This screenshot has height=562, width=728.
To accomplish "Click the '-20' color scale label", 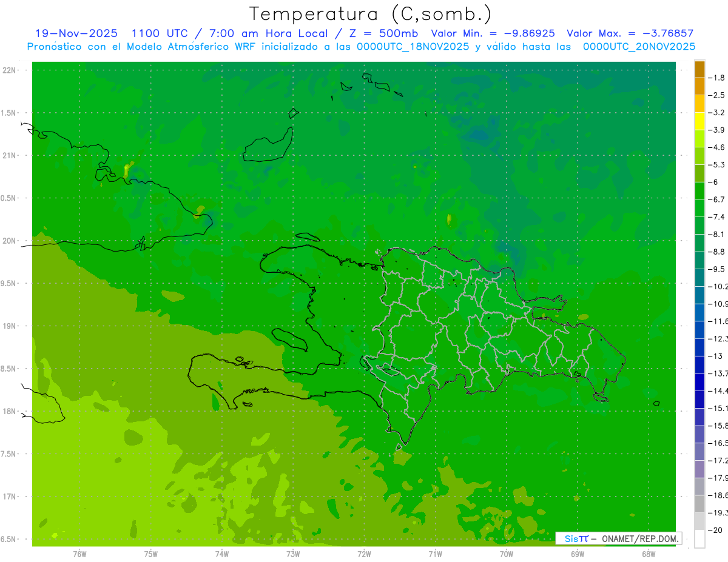I will point(715,530).
